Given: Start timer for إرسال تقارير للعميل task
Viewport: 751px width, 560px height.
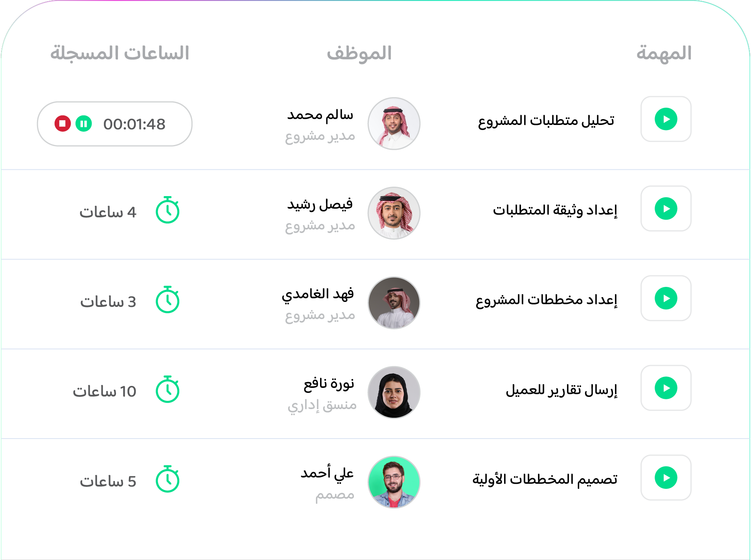Looking at the screenshot, I should (666, 388).
